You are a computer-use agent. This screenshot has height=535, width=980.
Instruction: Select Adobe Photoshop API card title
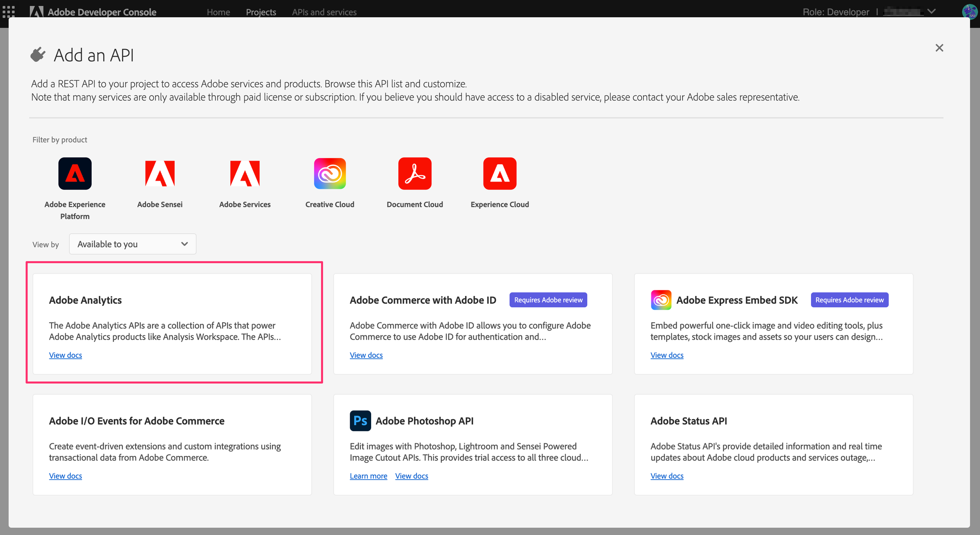click(424, 421)
